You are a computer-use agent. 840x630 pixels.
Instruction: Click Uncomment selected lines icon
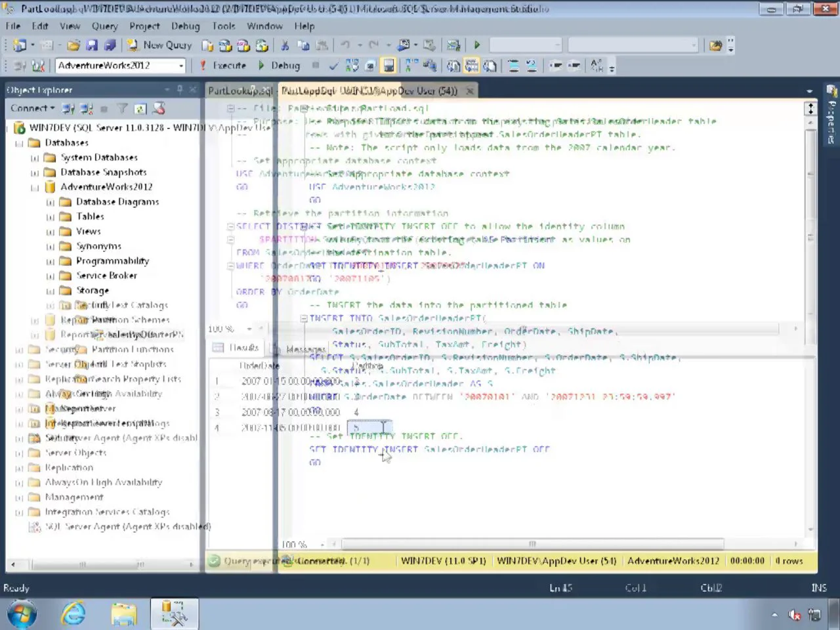(x=532, y=66)
